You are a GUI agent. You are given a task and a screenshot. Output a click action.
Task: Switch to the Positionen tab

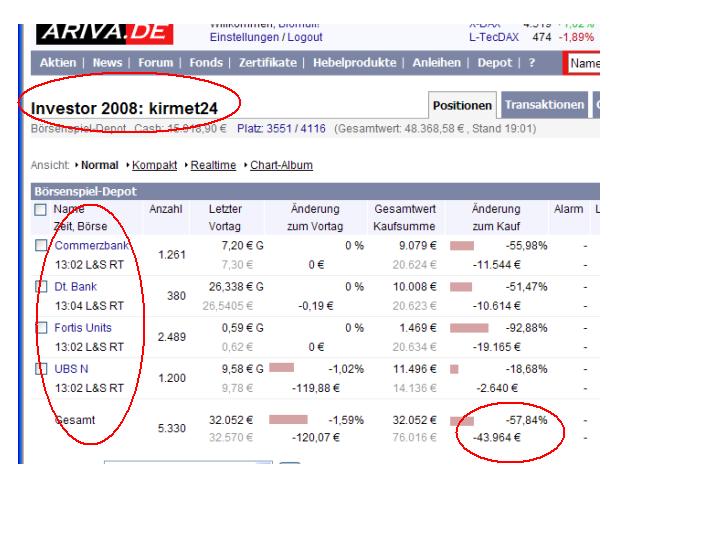coord(462,106)
